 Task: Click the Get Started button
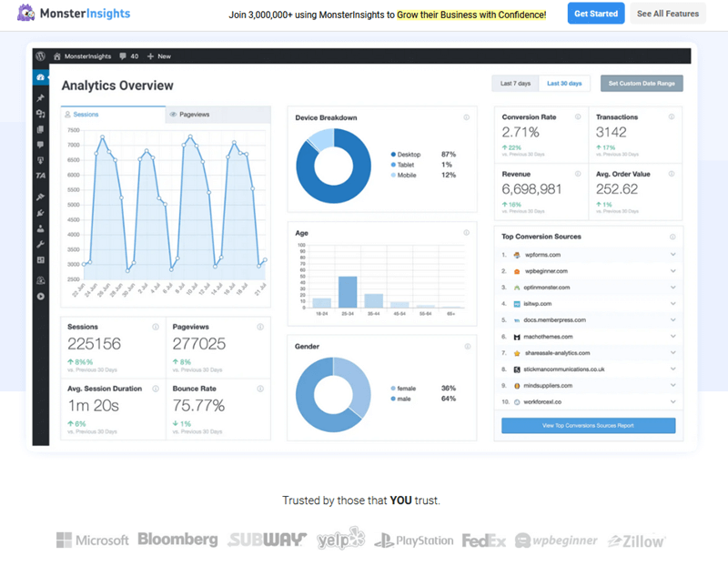pos(595,14)
